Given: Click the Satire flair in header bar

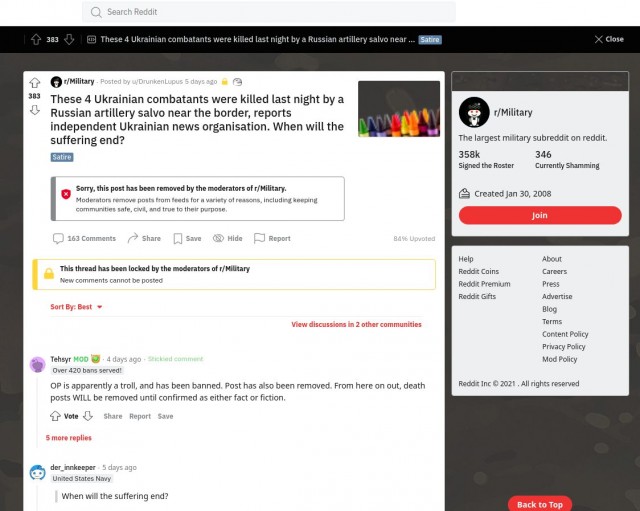Looking at the screenshot, I should (x=430, y=40).
